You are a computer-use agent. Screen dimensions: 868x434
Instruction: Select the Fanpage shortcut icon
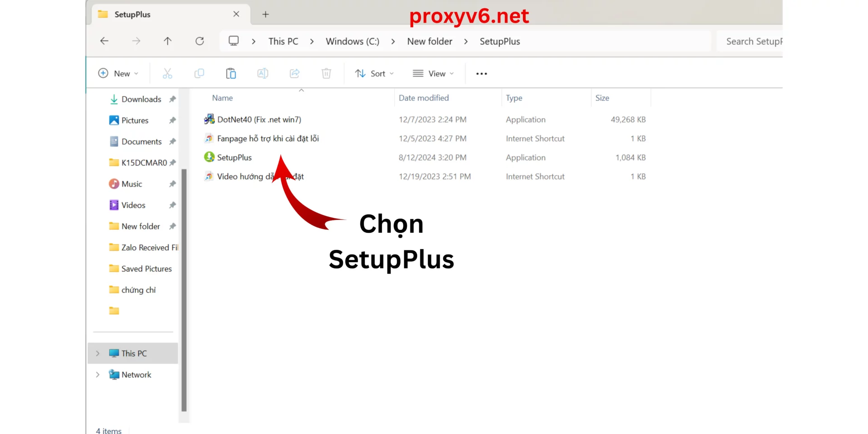[x=209, y=138]
